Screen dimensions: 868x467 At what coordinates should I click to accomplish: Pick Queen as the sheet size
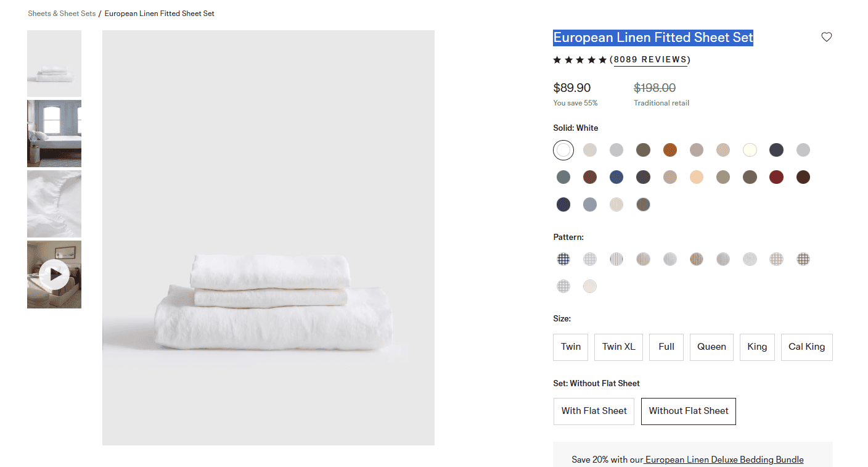pyautogui.click(x=711, y=347)
